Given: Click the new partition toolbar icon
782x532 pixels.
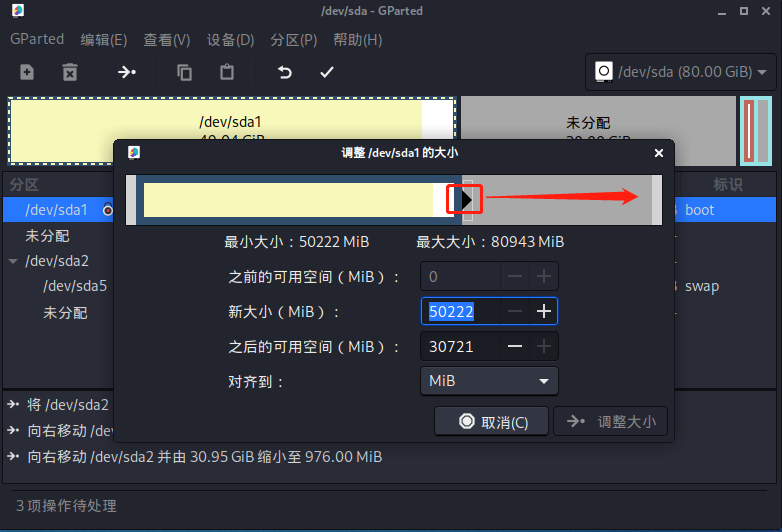Looking at the screenshot, I should click(x=27, y=72).
